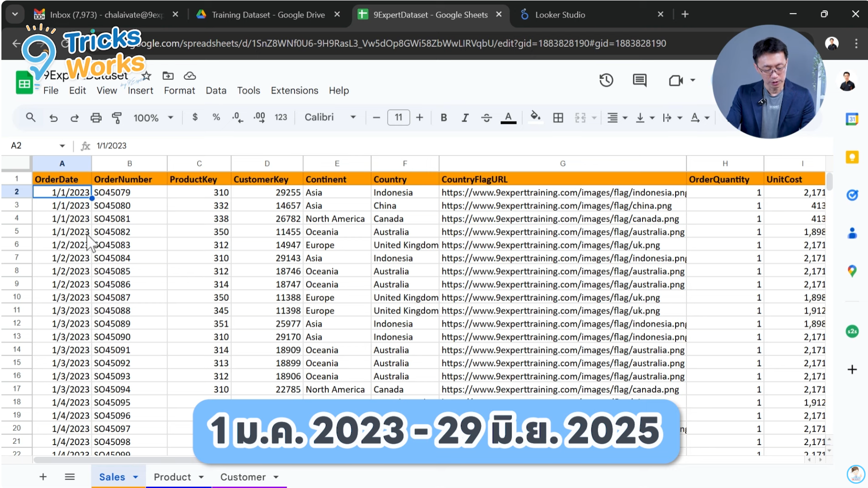
Task: Format selection as percent
Action: 216,118
